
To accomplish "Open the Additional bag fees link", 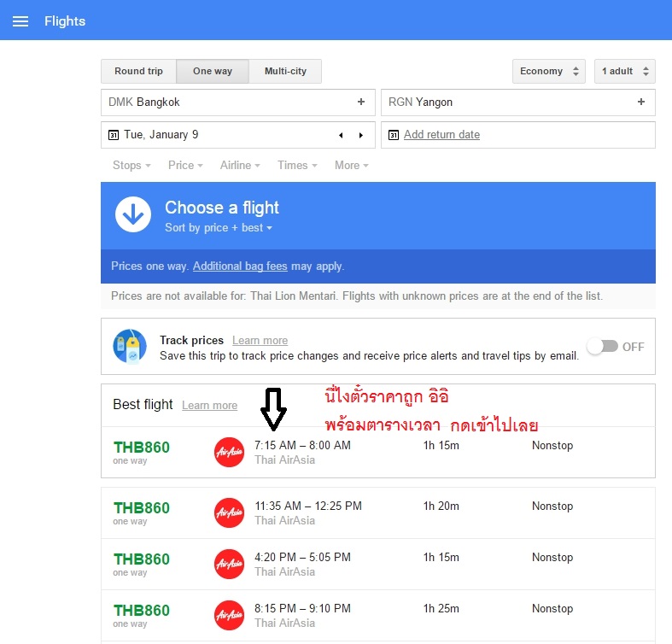I will 240,266.
